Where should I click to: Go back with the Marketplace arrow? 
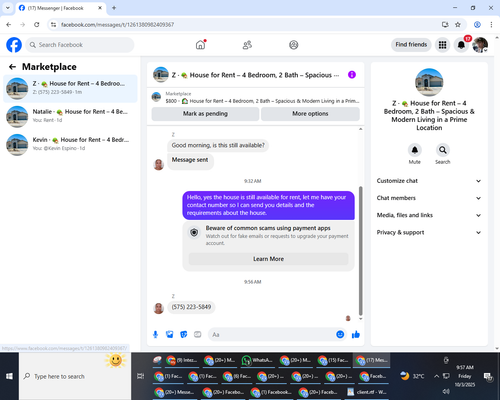pyautogui.click(x=12, y=67)
